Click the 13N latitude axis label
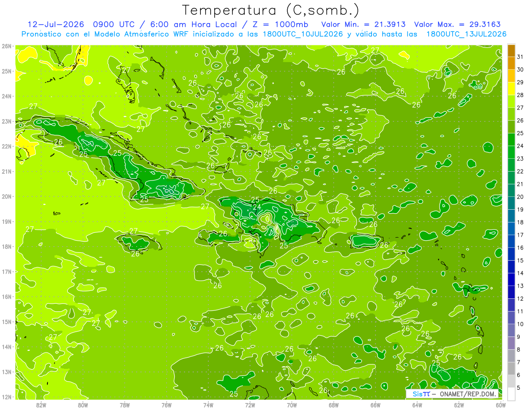Viewport: 532px width, 411px height. pyautogui.click(x=6, y=372)
